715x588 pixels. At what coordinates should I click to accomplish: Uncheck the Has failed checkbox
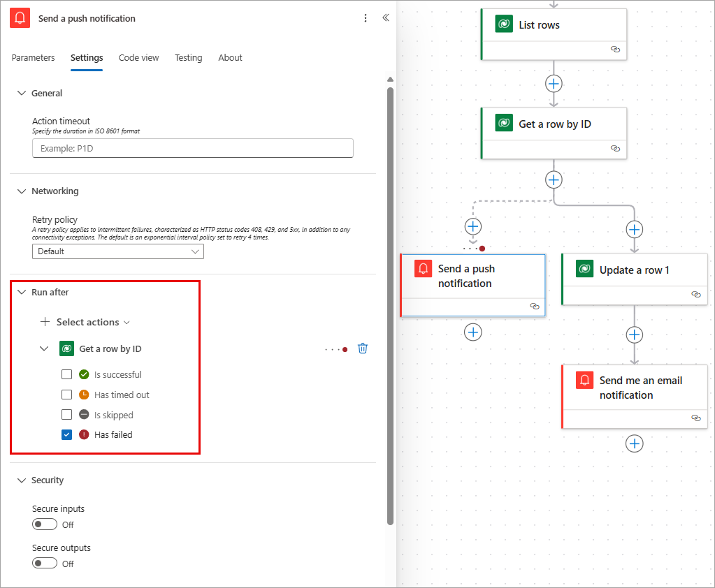[66, 434]
